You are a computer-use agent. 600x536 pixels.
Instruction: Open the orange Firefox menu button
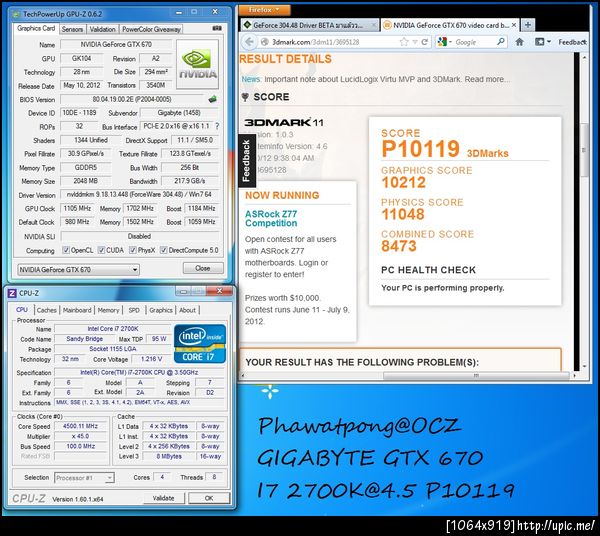pos(264,10)
